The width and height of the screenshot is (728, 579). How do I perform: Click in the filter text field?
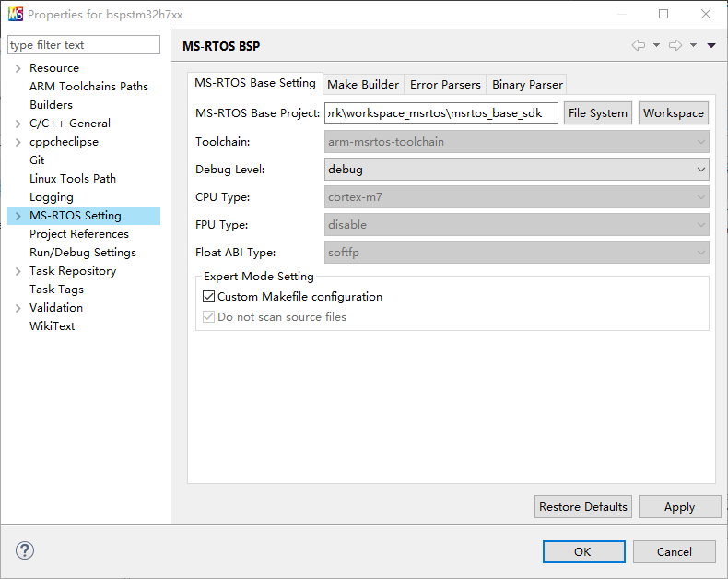click(x=83, y=45)
